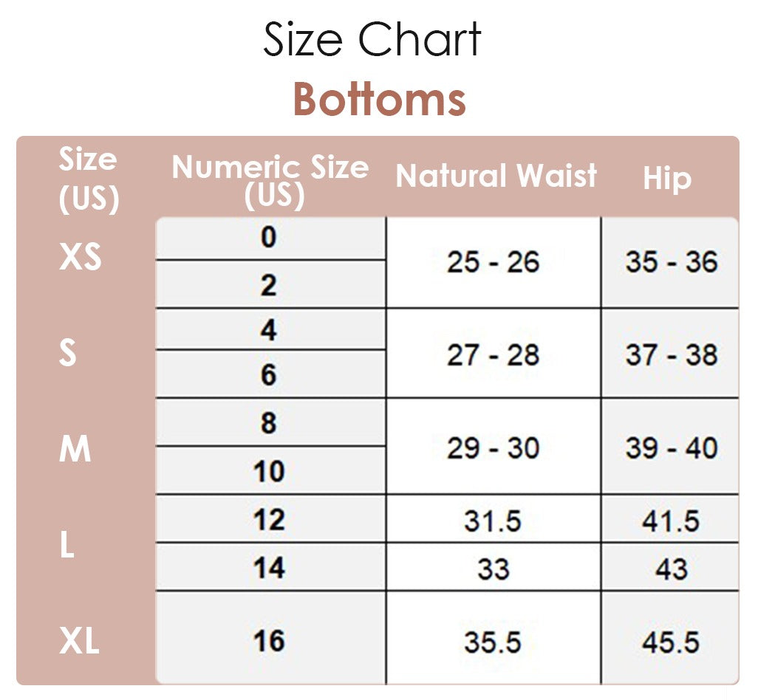Select the Hip column header
This screenshot has width=758, height=700.
click(x=667, y=179)
